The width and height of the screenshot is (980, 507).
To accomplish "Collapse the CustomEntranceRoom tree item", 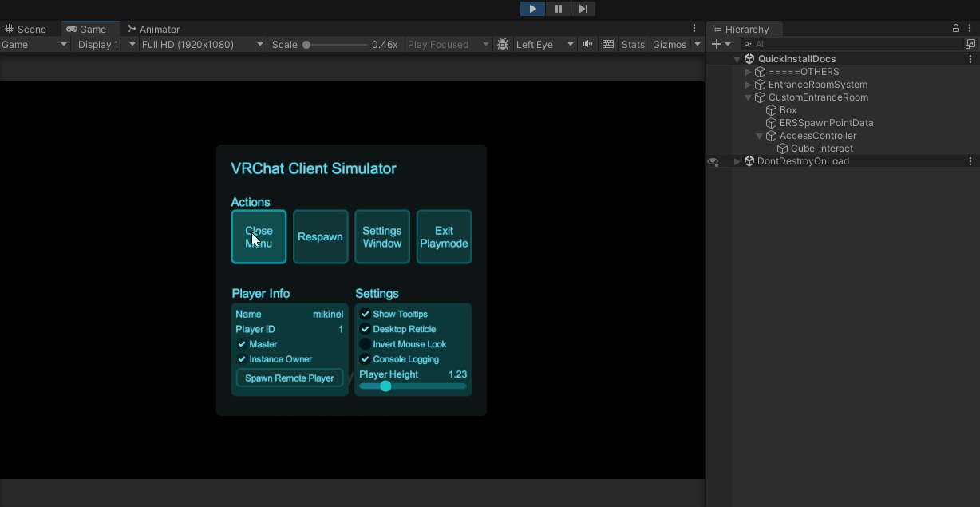I will [749, 97].
